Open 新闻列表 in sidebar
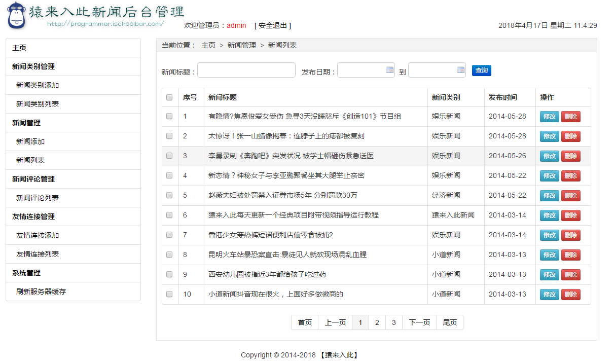This screenshot has height=364, width=614. point(73,160)
